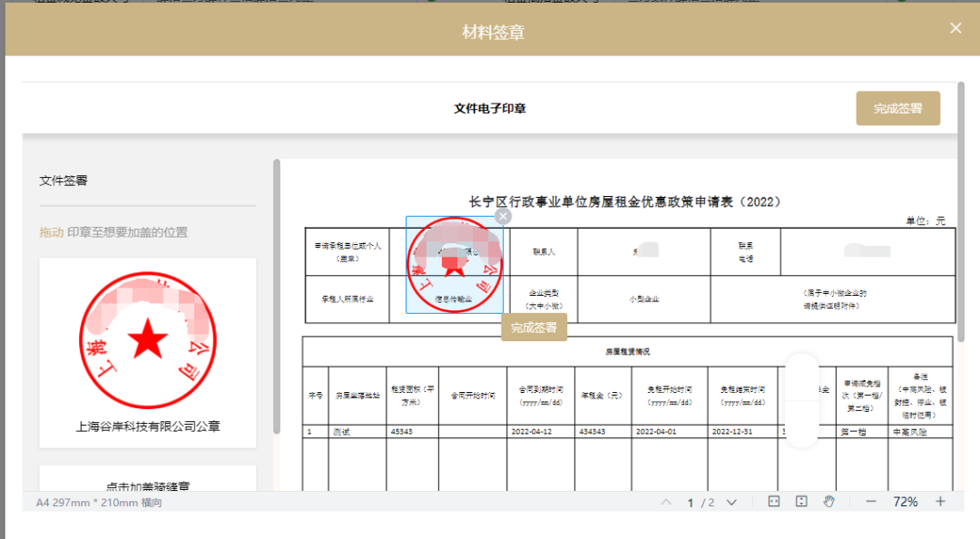The height and width of the screenshot is (539, 980).
Task: Close the 材料签章 dialog
Action: click(955, 28)
